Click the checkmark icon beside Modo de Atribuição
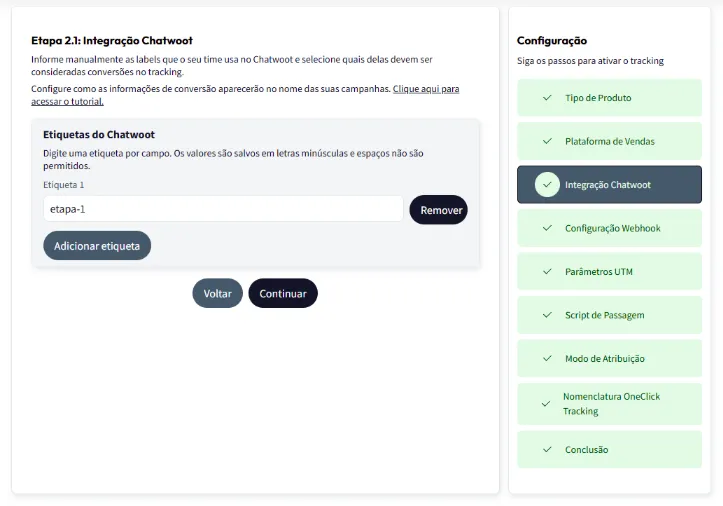Viewport: 723px width, 506px height. (x=547, y=358)
